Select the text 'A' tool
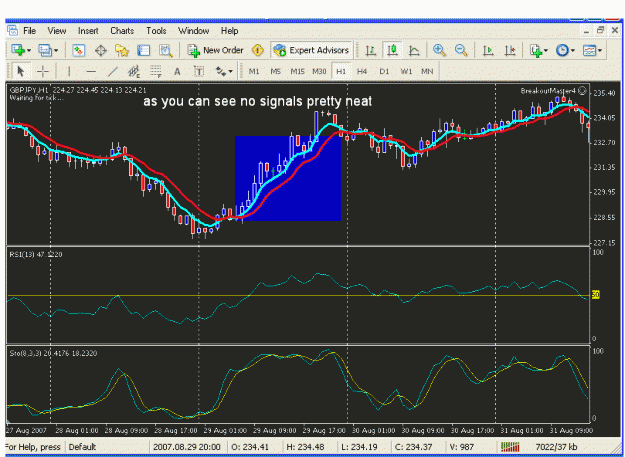 (177, 72)
